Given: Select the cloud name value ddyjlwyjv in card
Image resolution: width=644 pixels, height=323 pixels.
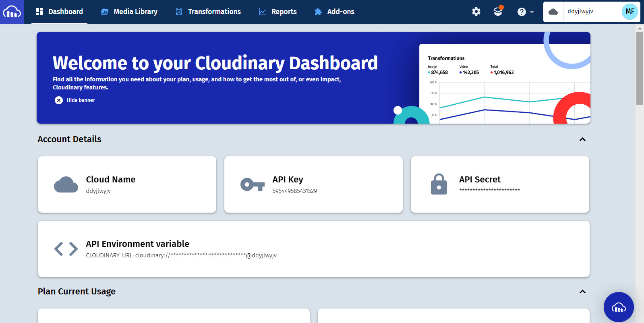Looking at the screenshot, I should click(98, 191).
